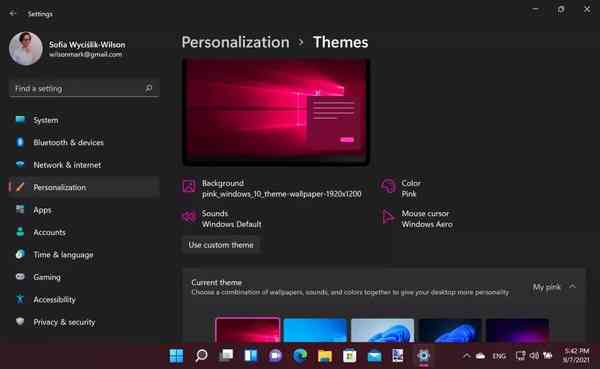Screen dimensions: 600x369
Task: Click the Network wifi icon in sidebar
Action: click(20, 165)
